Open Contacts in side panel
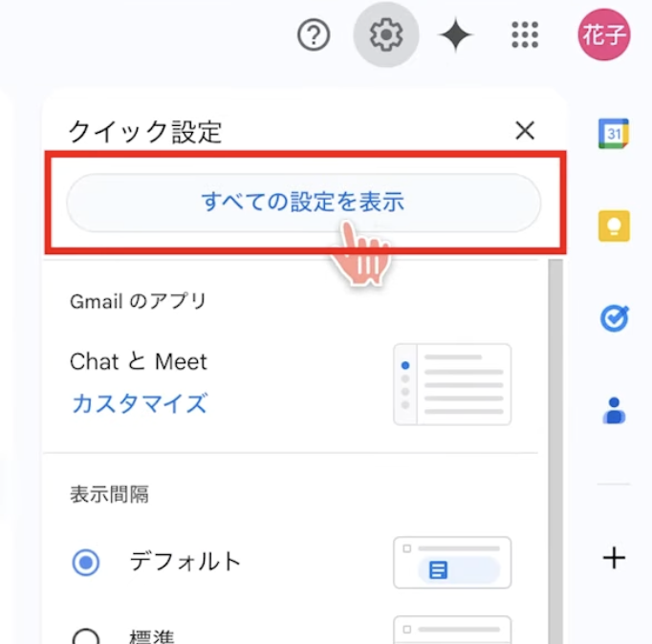This screenshot has width=652, height=644. pos(613,410)
